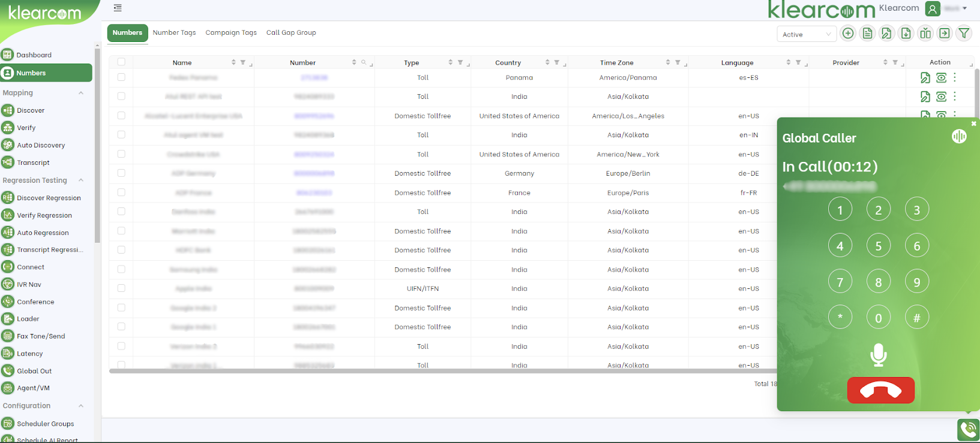Open Scheduler Groups in the sidebar
The width and height of the screenshot is (980, 443).
(47, 423)
